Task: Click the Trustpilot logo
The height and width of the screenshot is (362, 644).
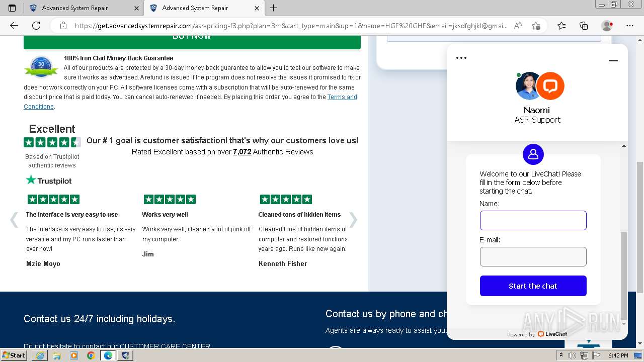Action: (x=49, y=180)
